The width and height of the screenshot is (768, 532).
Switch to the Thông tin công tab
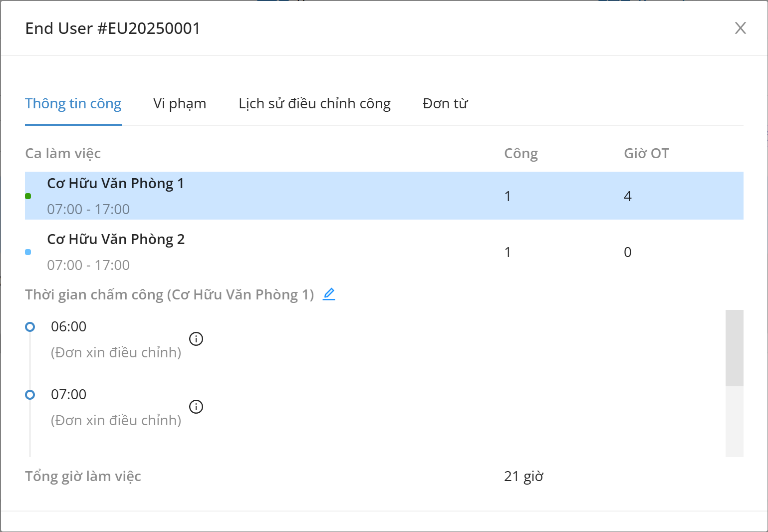[x=73, y=104]
